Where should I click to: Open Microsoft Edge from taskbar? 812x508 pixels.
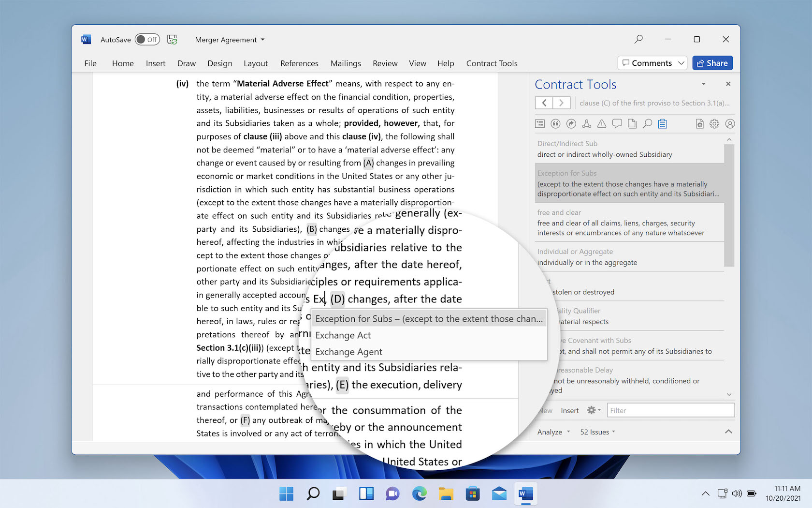(419, 493)
